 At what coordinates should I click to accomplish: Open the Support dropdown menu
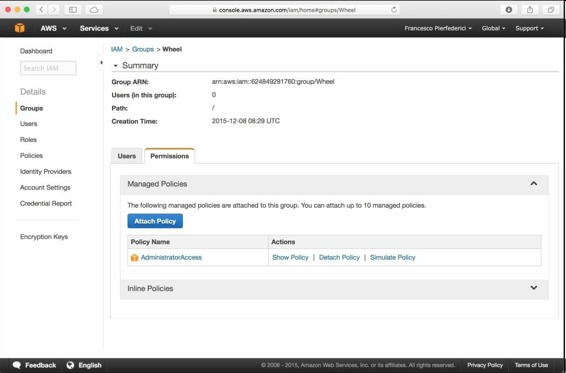(x=529, y=28)
